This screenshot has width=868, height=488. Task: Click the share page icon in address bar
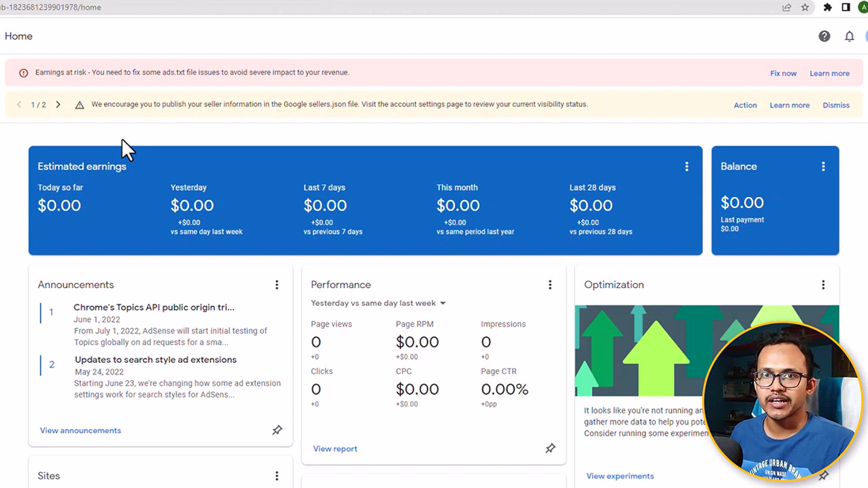pos(787,7)
